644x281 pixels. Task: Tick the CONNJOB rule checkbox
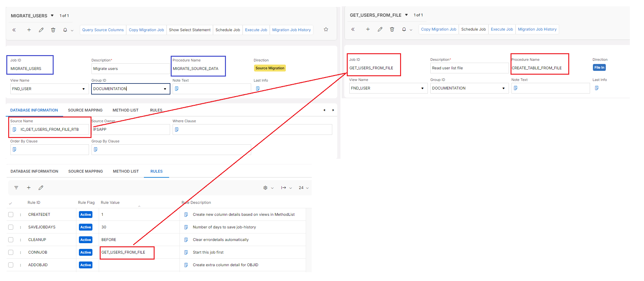click(11, 252)
